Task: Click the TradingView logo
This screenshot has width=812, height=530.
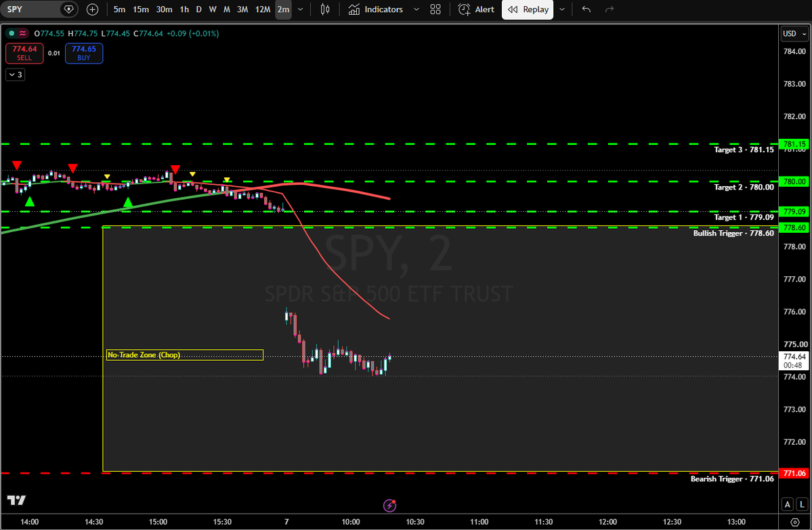Action: (16, 500)
